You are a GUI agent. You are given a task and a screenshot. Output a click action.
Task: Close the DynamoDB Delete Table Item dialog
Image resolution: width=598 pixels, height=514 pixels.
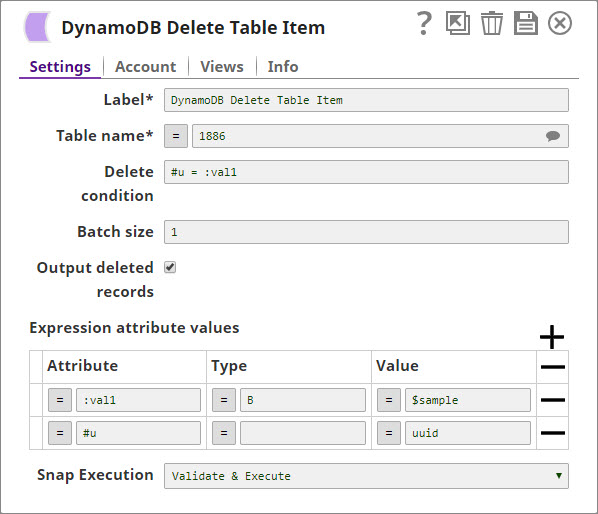[x=560, y=23]
